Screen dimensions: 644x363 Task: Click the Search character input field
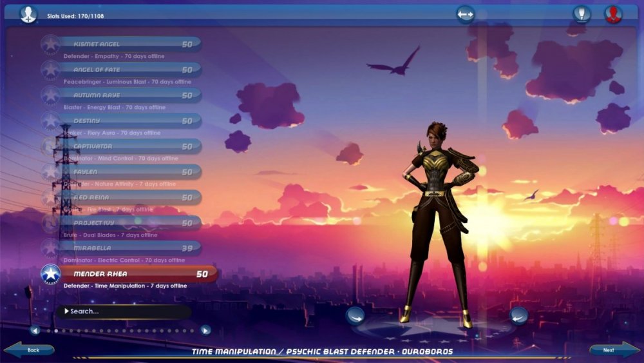point(126,311)
